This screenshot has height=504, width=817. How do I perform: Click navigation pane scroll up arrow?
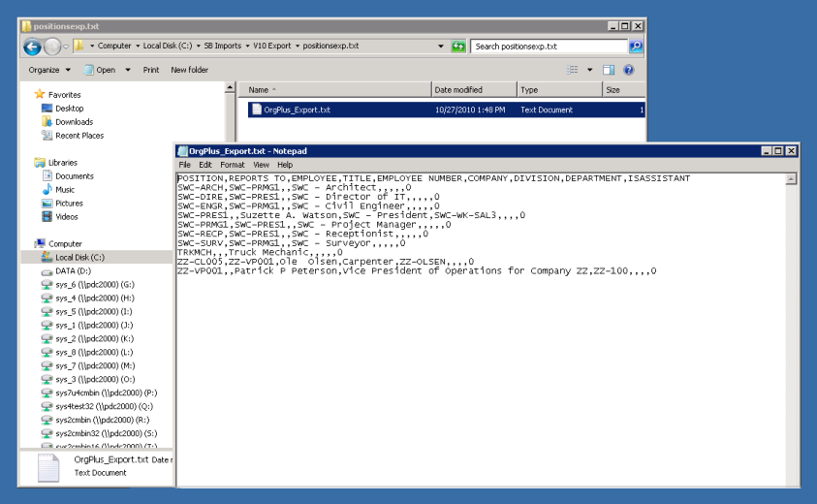230,88
